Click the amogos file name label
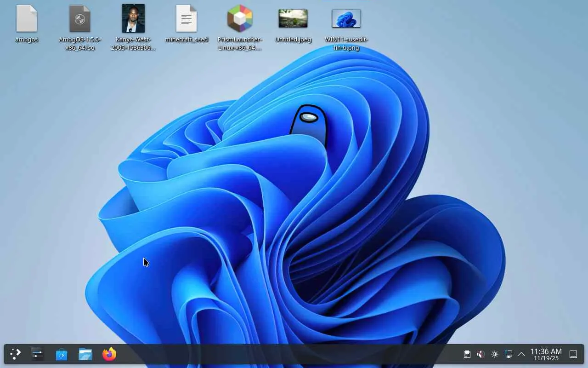The width and height of the screenshot is (588, 368). [x=27, y=40]
